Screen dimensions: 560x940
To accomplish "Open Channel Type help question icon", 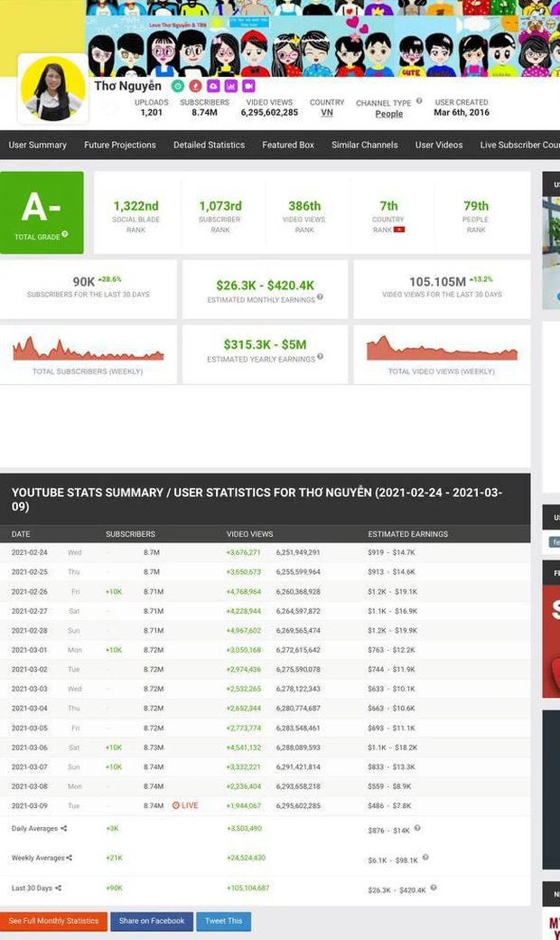I will (x=419, y=100).
